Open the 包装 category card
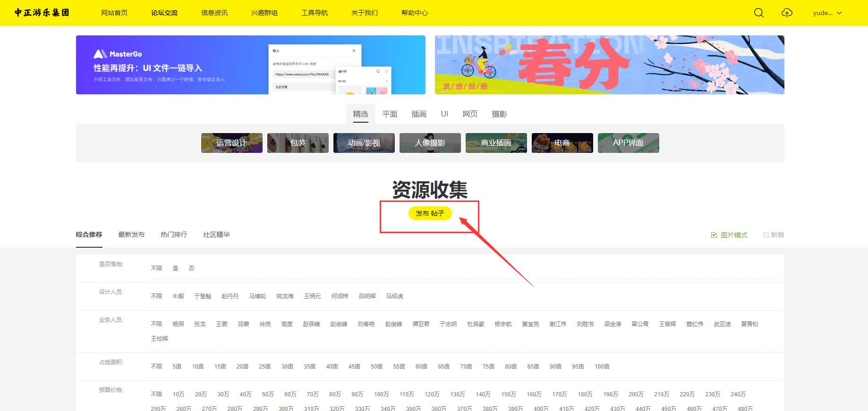The image size is (868, 411). tap(298, 143)
